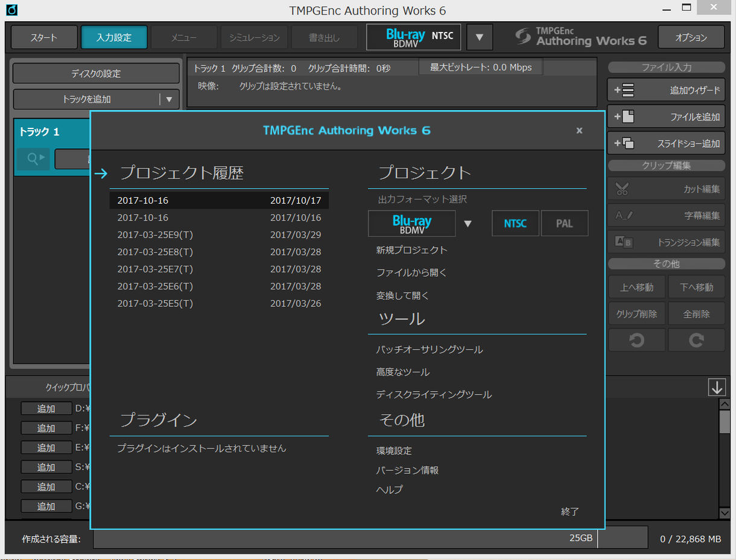Close the startup dialog with the x
Image resolution: width=736 pixels, height=560 pixels.
point(579,130)
